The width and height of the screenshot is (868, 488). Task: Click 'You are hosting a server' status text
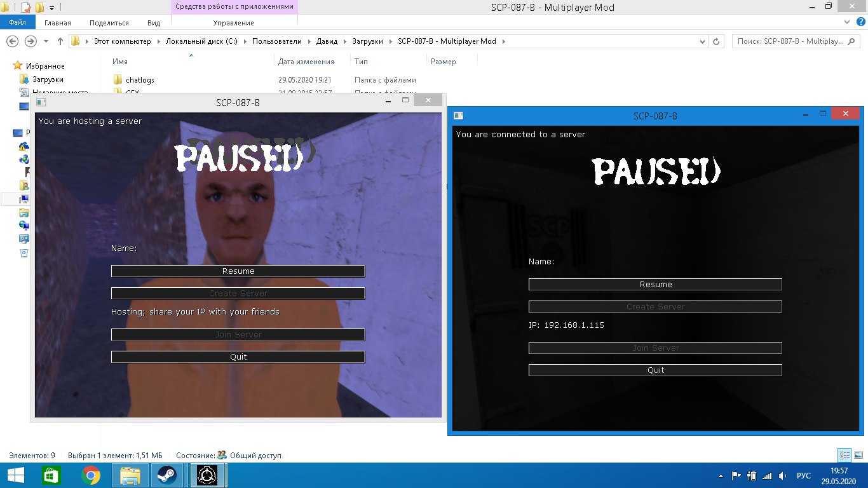click(x=90, y=121)
